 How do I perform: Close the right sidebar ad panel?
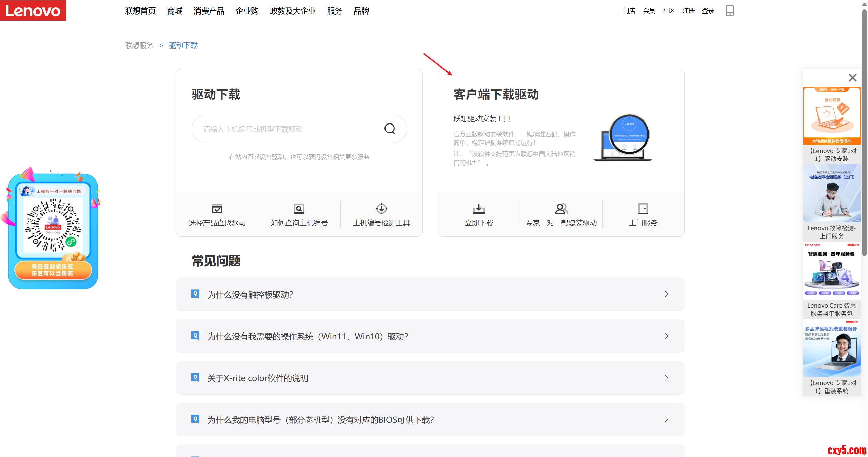pos(852,78)
